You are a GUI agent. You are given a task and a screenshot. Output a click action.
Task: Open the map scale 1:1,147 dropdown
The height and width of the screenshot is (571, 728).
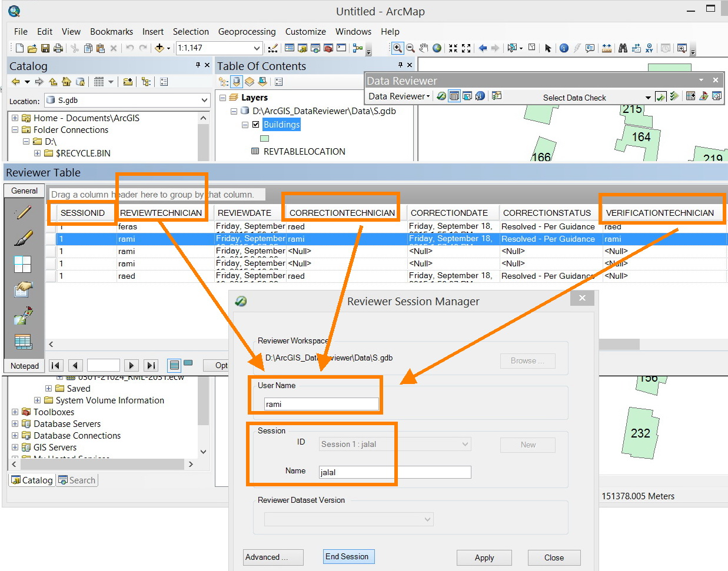point(257,48)
